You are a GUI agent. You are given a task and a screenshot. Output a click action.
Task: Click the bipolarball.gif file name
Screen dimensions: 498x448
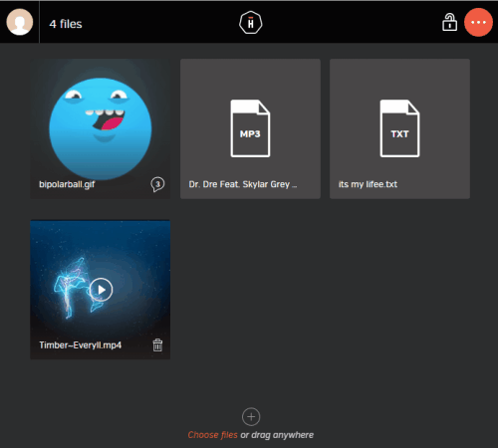pos(67,184)
